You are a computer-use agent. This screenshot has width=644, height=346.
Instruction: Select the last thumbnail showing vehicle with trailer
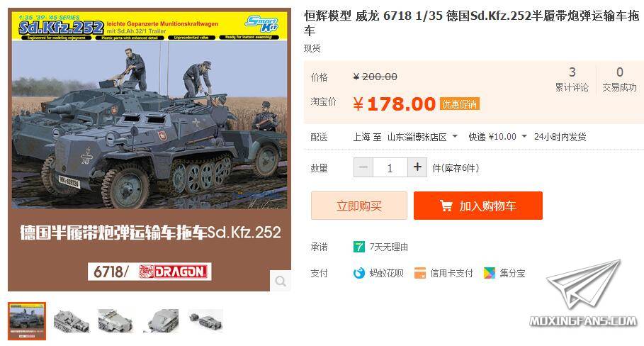[x=205, y=321]
